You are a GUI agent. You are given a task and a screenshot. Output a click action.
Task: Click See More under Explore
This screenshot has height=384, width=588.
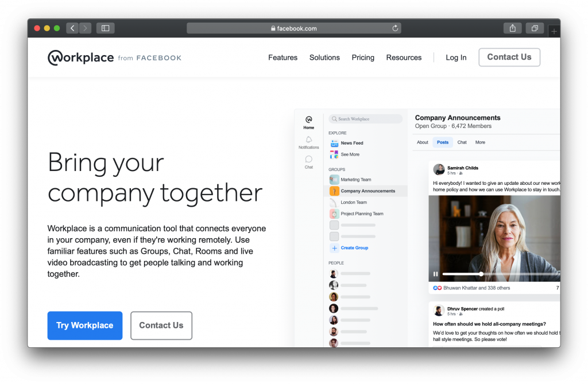pyautogui.click(x=350, y=154)
